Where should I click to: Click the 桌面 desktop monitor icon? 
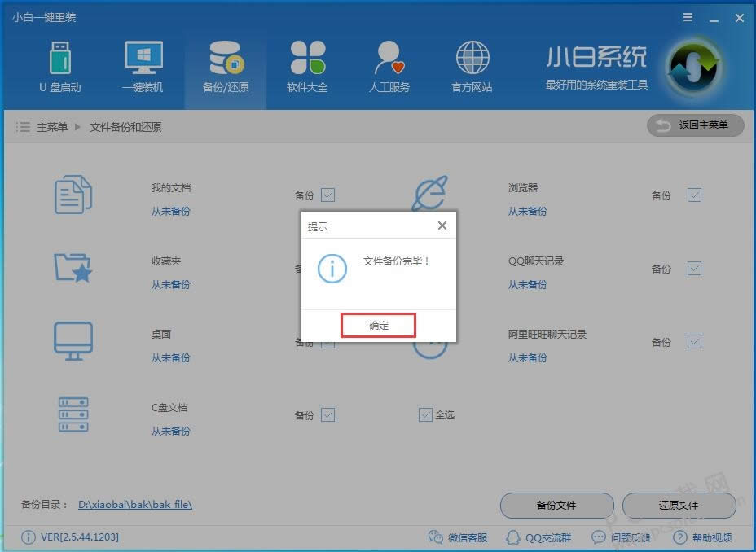pos(73,341)
